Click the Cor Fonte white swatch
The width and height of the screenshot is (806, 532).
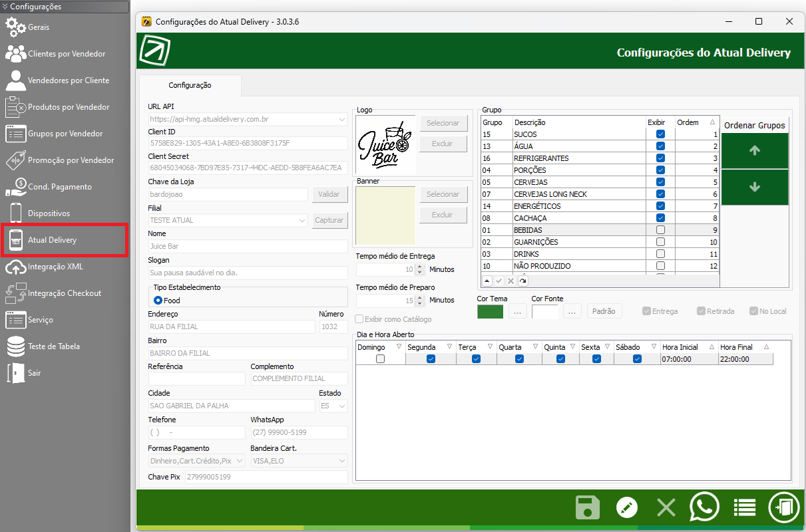tap(545, 311)
